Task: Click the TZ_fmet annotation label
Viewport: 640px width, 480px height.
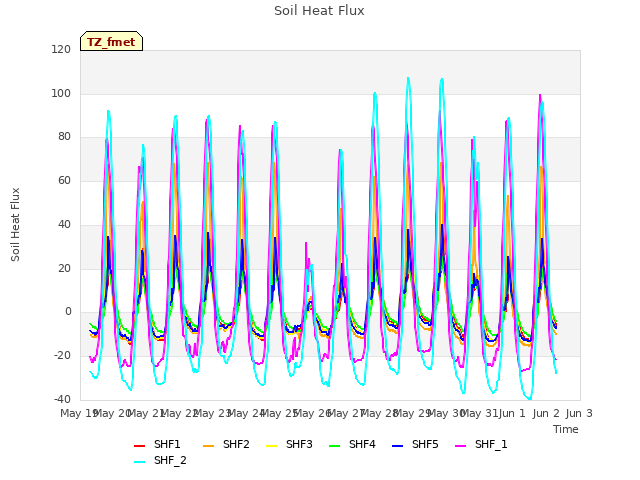Action: 111,42
